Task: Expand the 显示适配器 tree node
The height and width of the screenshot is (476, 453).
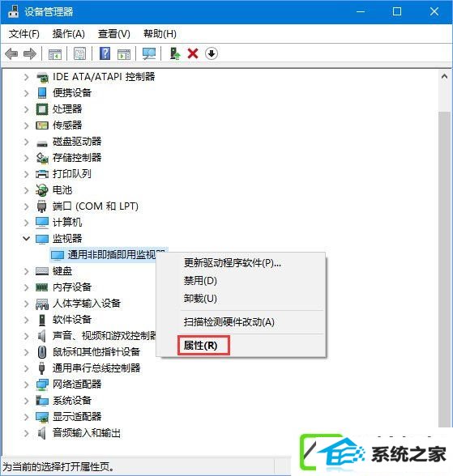Action: tap(27, 416)
